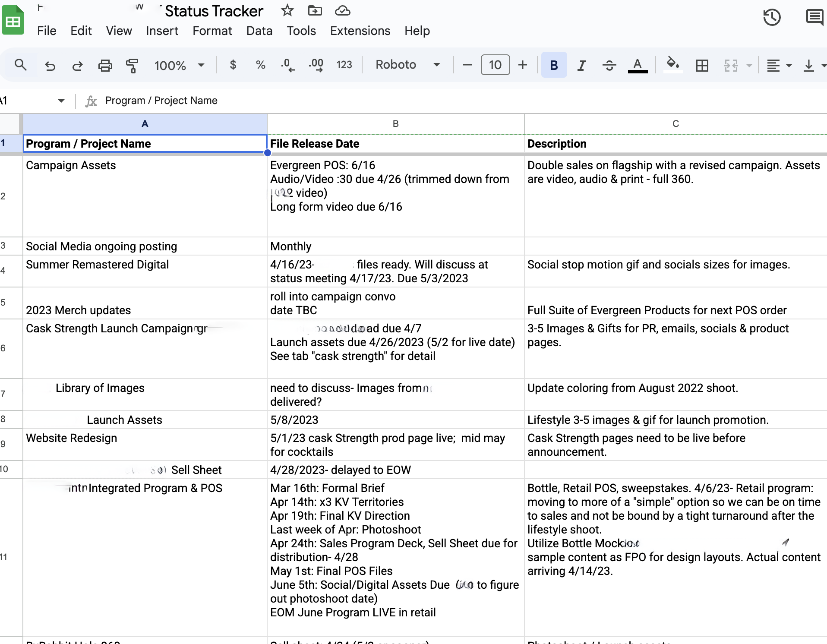Click the Status Tracker document title

[214, 11]
